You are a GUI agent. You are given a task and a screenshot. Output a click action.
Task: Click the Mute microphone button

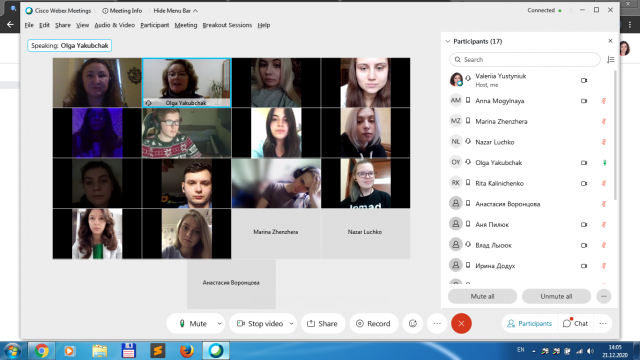tap(192, 324)
